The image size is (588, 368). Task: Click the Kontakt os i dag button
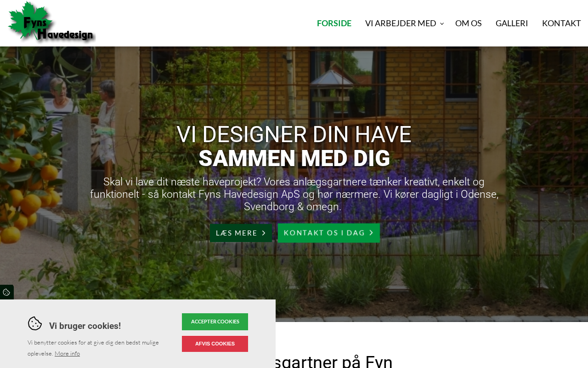click(329, 233)
